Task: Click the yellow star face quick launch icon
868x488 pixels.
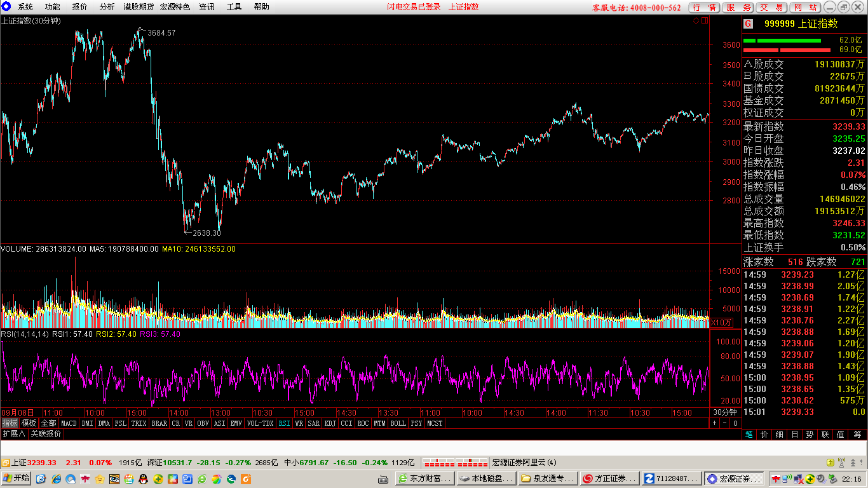Action: pyautogui.click(x=100, y=478)
